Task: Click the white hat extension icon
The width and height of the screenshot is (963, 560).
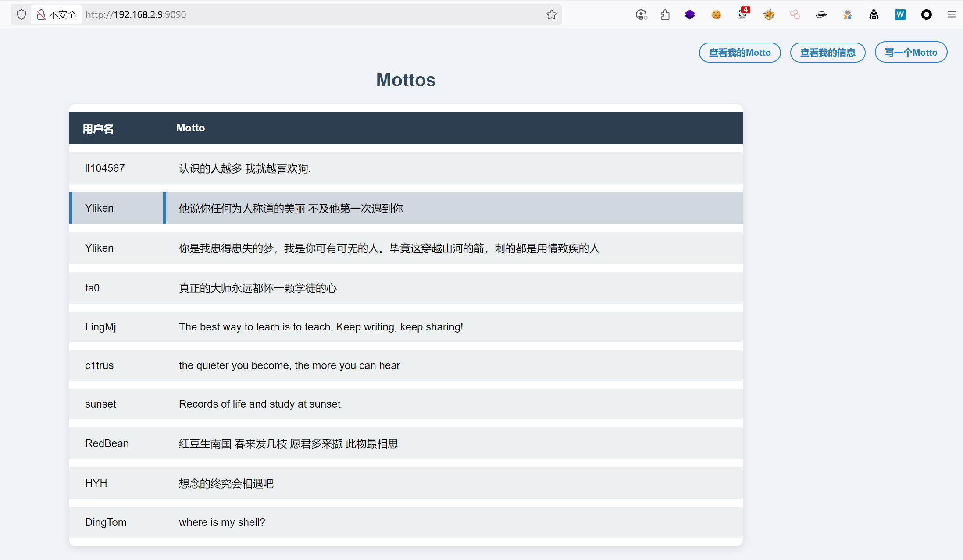Action: click(x=821, y=15)
